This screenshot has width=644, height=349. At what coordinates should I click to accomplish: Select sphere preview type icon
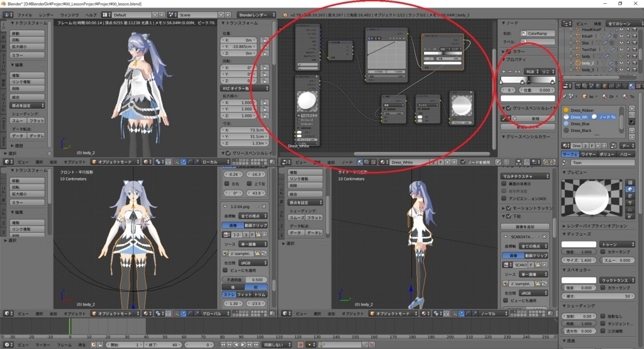click(630, 189)
